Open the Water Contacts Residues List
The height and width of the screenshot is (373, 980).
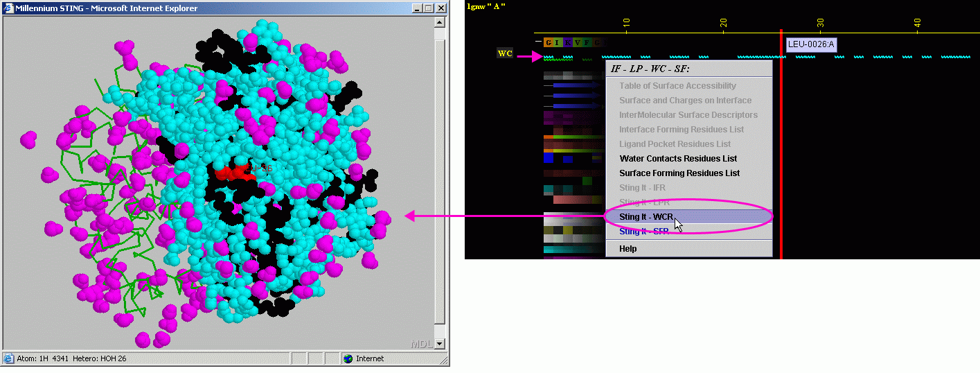[689, 159]
